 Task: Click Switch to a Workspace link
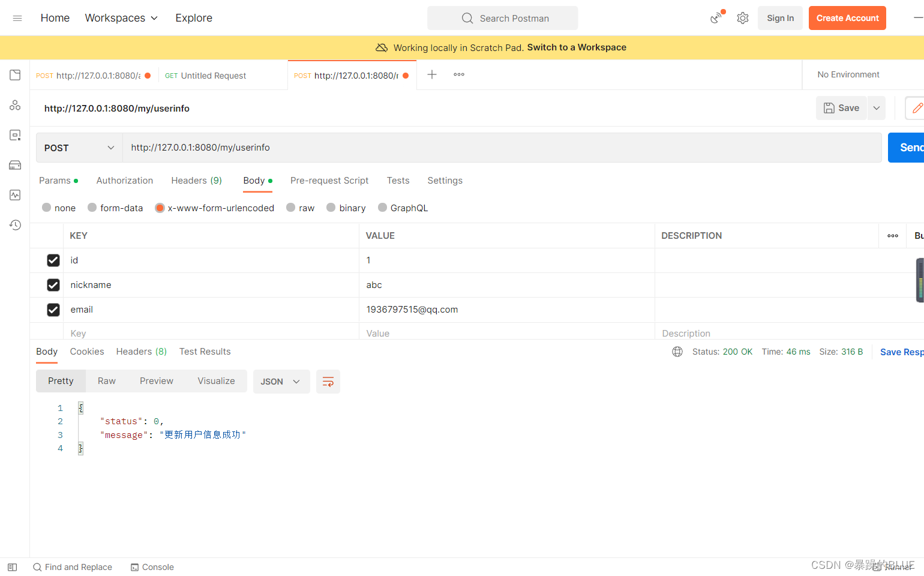coord(577,47)
